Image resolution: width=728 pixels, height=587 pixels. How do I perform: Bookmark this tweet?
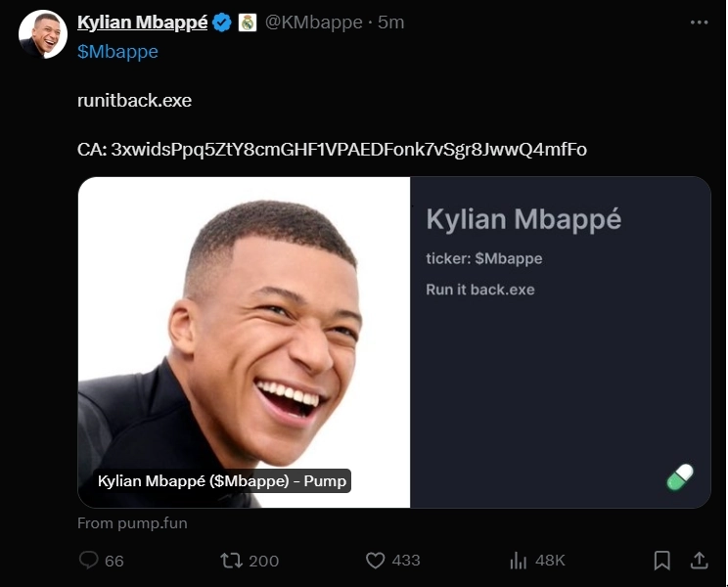pos(661,561)
